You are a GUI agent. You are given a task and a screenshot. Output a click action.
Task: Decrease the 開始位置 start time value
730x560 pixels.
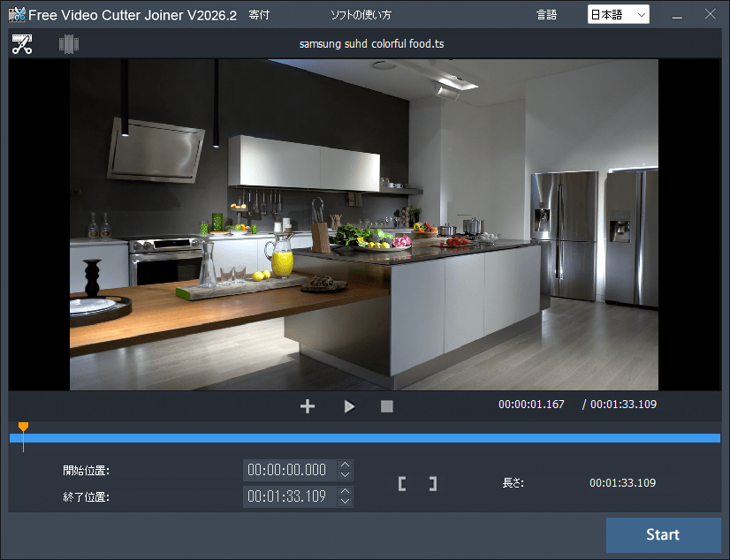click(x=345, y=475)
